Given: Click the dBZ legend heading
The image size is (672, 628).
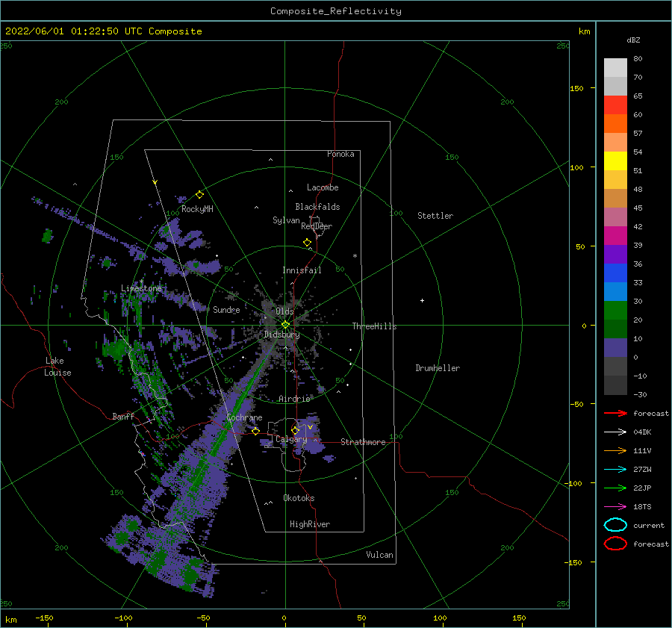Looking at the screenshot, I should coord(633,40).
